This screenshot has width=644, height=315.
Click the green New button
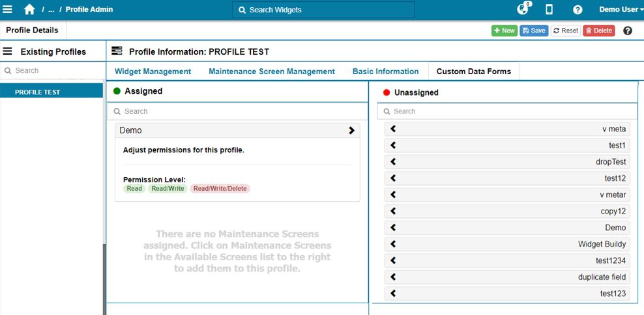tap(504, 31)
